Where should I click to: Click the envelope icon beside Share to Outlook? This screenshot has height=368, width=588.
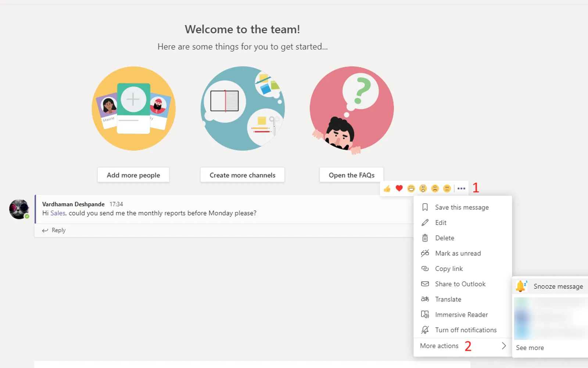pos(425,284)
